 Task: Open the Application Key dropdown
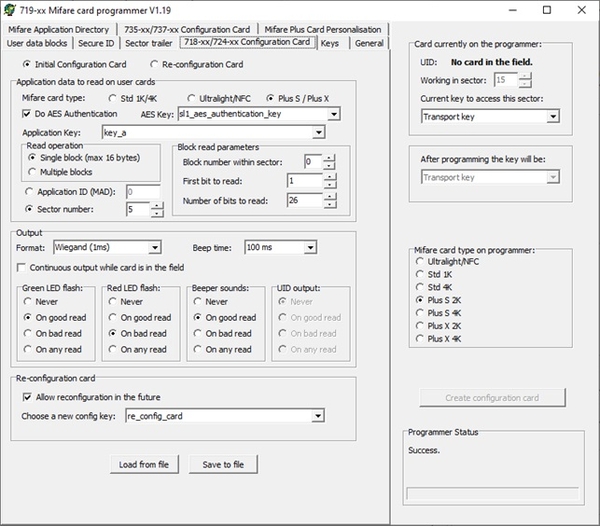click(319, 133)
